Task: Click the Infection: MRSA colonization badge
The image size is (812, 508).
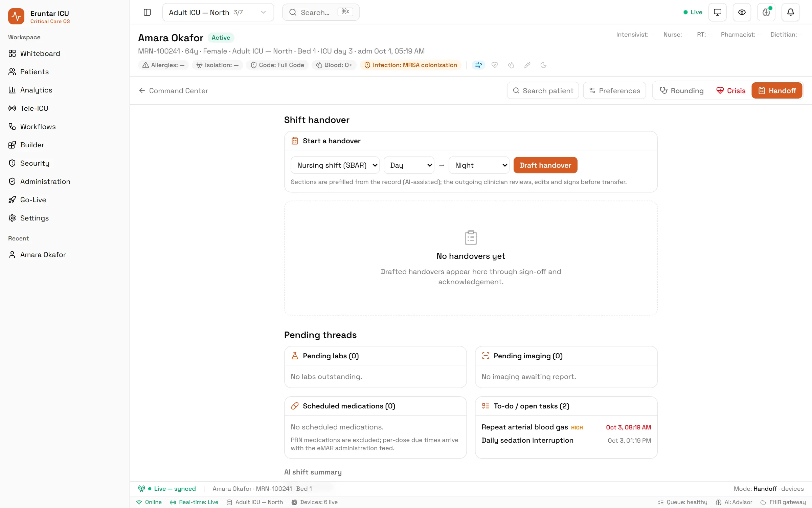Action: coord(411,65)
